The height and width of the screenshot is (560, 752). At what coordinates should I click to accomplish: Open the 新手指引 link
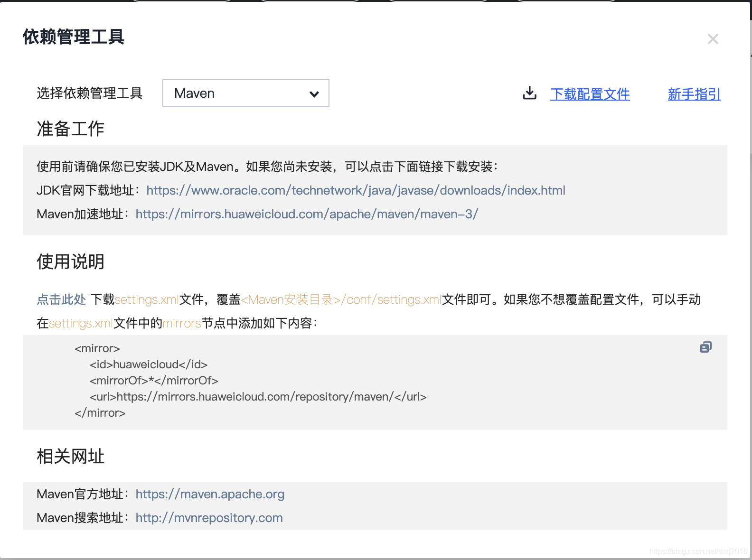695,94
